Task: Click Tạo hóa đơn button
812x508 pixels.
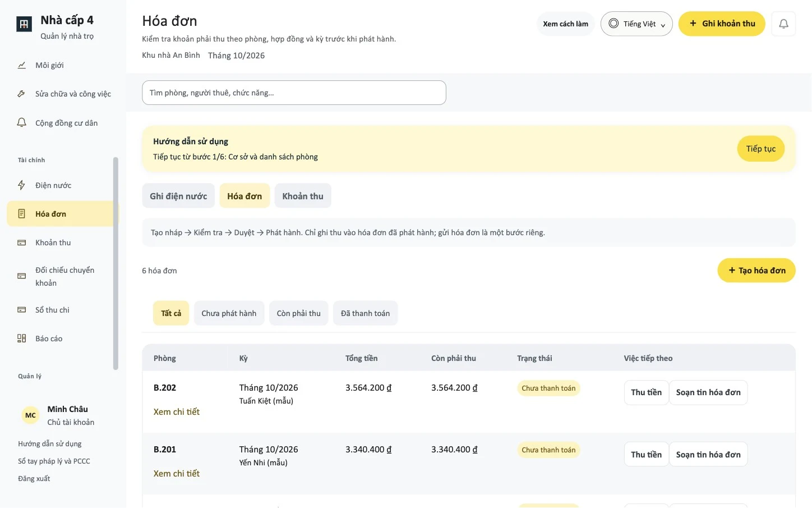Action: tap(756, 271)
